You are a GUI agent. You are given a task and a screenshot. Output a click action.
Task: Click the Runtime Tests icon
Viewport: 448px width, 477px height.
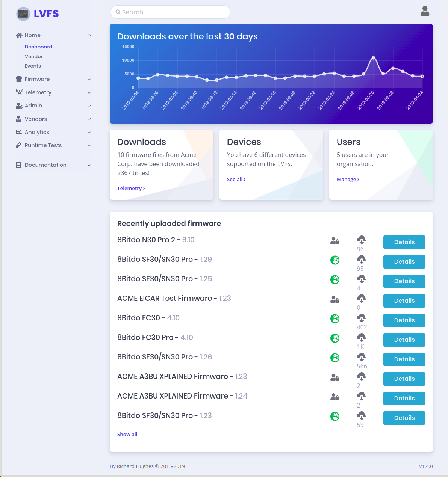point(19,145)
